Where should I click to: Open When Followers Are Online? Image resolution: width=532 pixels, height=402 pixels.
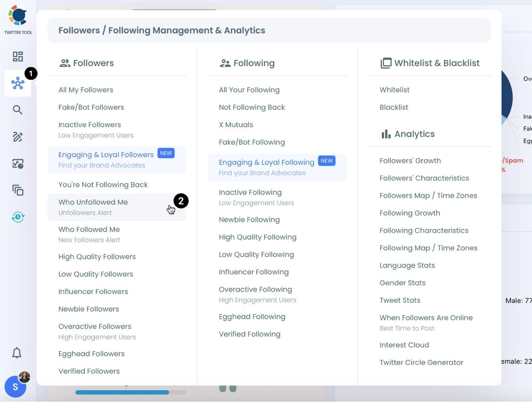(426, 318)
